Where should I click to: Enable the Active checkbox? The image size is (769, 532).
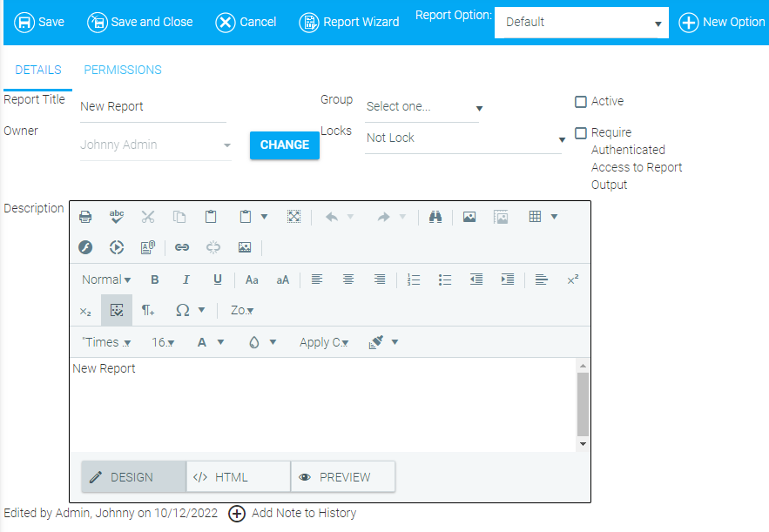pyautogui.click(x=581, y=102)
